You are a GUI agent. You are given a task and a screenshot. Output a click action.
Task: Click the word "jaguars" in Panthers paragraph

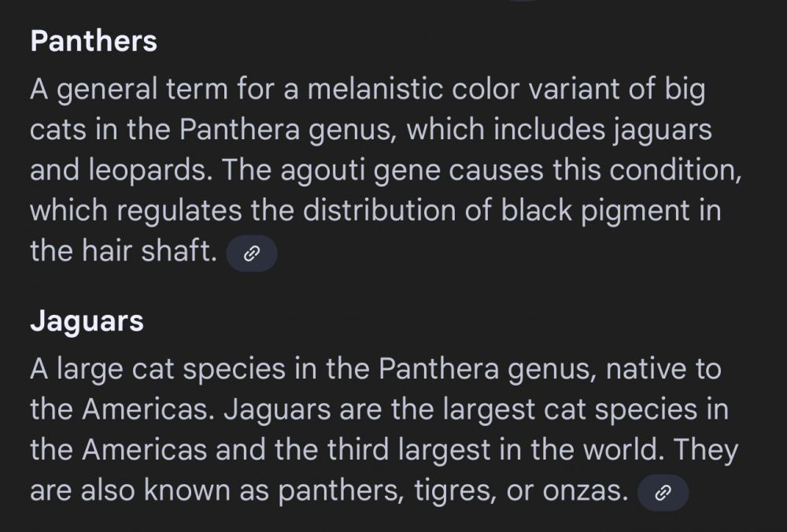(661, 131)
